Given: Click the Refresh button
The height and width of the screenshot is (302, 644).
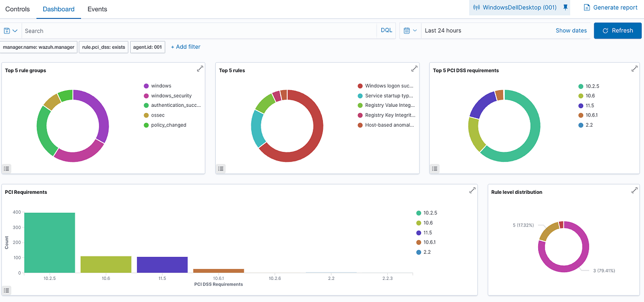Looking at the screenshot, I should tap(617, 30).
